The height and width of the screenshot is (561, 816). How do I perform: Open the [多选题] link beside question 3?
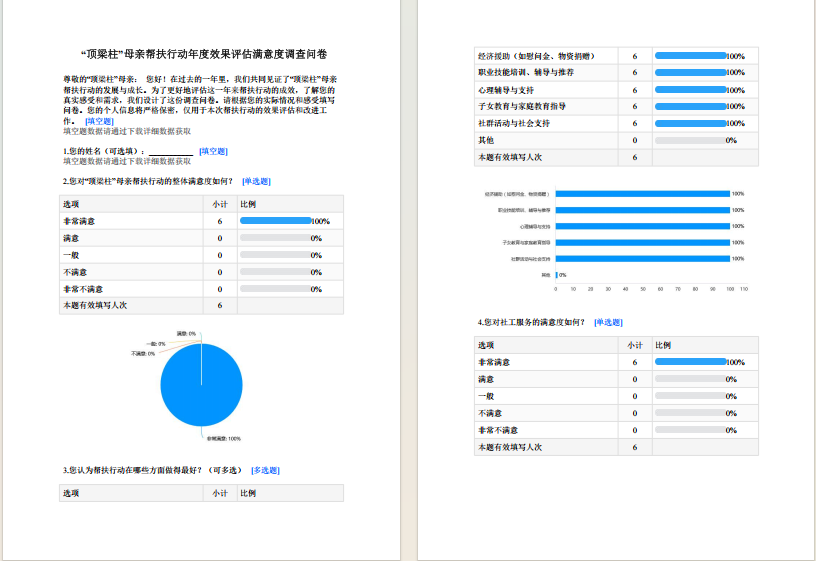pos(265,470)
